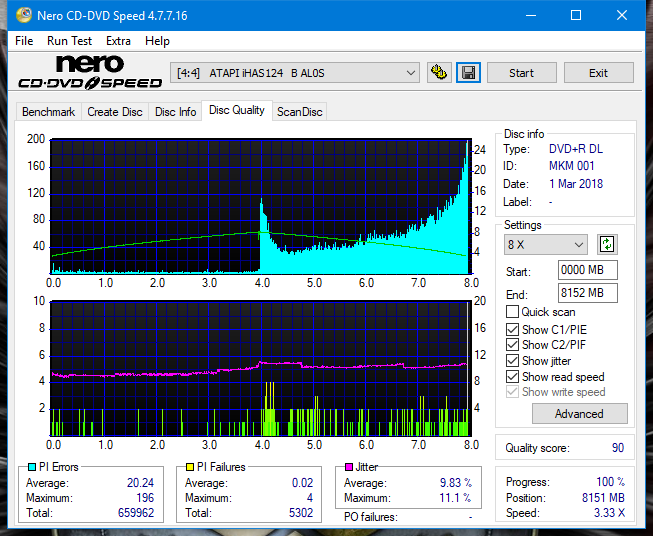The height and width of the screenshot is (536, 653).
Task: Click PI Errors maximum 196
Action: [x=145, y=497]
